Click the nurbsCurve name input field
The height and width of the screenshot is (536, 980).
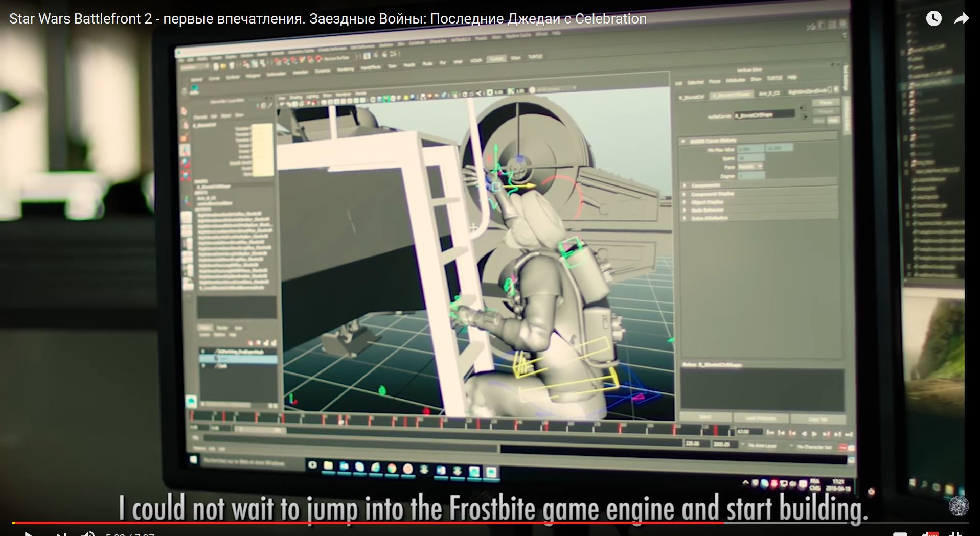tap(764, 114)
